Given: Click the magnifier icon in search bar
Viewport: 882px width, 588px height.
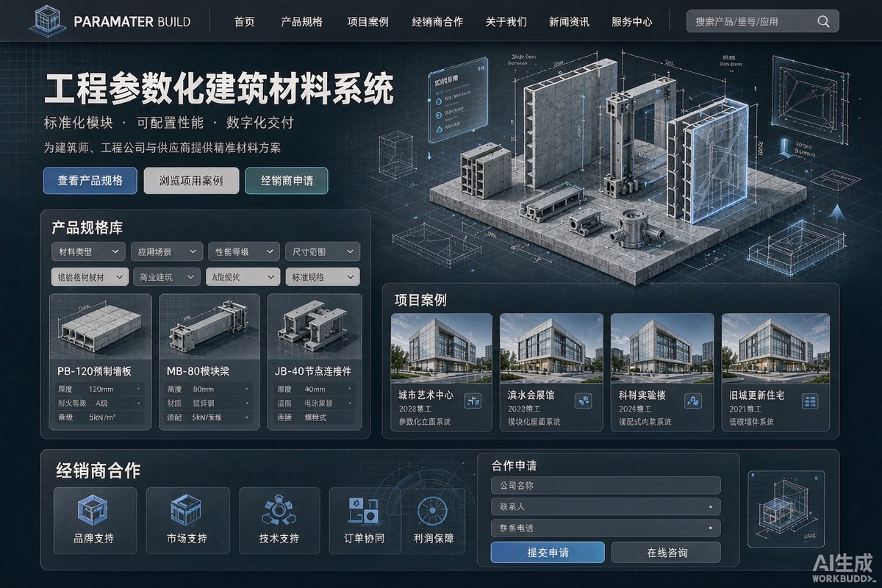Looking at the screenshot, I should (823, 21).
